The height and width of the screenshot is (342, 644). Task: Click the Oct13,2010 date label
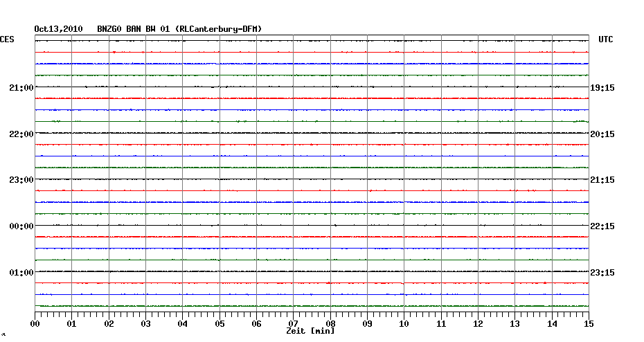(58, 29)
